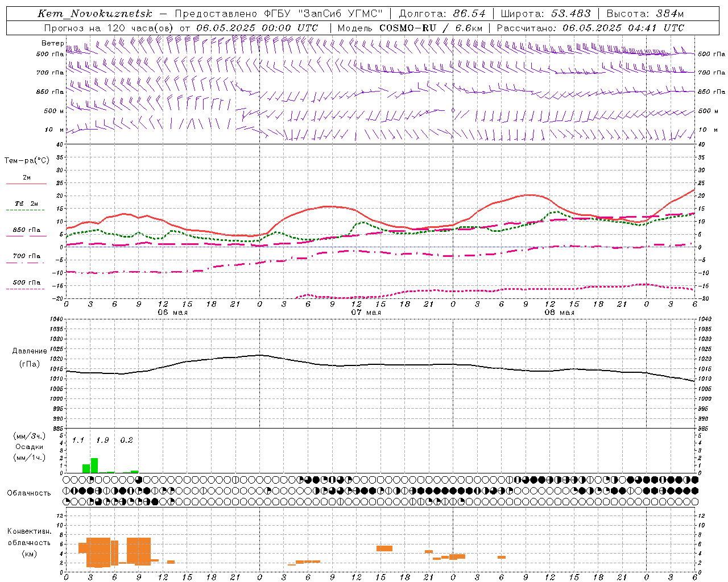
Task: Click the '700 гПа' wind level label, right side
Action: (x=711, y=73)
